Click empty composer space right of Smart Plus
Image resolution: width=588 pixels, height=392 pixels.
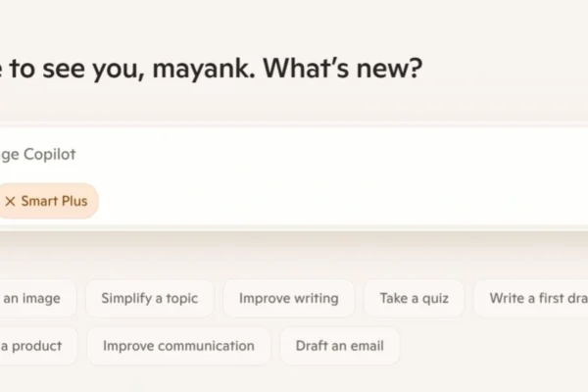pyautogui.click(x=343, y=201)
